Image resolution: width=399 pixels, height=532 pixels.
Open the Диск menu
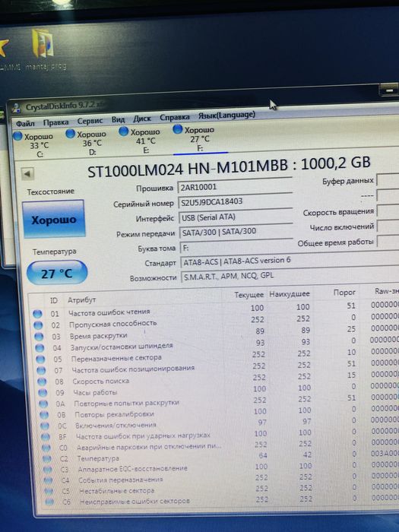point(142,119)
